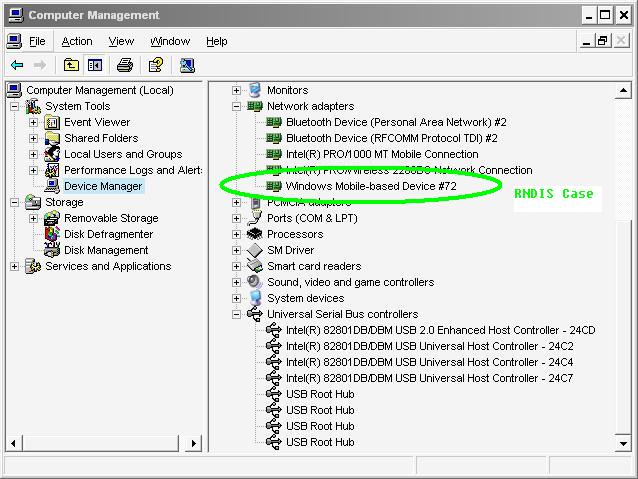Click the Local Users and Groups icon

pos(52,154)
